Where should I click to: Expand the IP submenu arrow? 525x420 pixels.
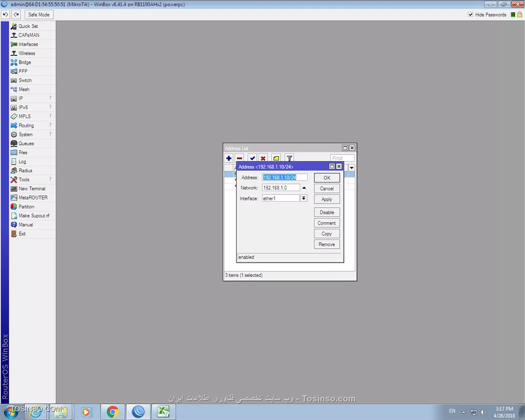pos(51,98)
